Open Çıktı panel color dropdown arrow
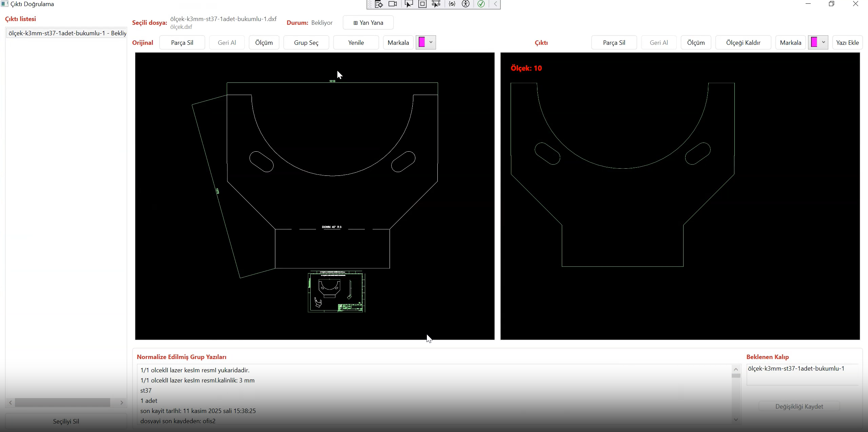868x432 pixels. tap(823, 42)
